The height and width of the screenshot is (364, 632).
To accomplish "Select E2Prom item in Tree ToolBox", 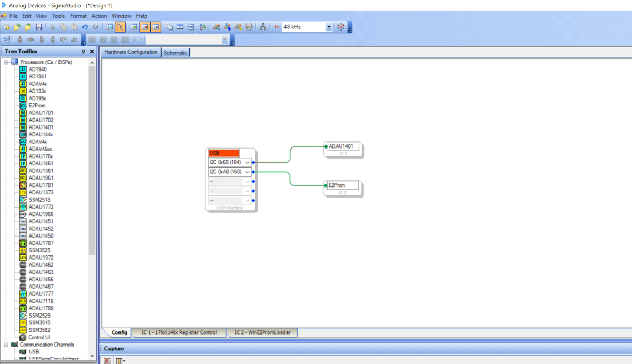I will (37, 105).
